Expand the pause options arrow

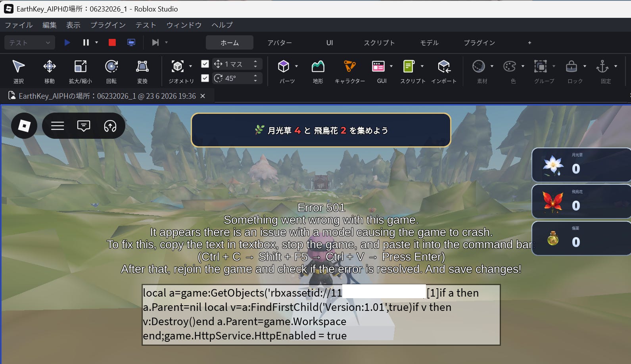(x=96, y=42)
